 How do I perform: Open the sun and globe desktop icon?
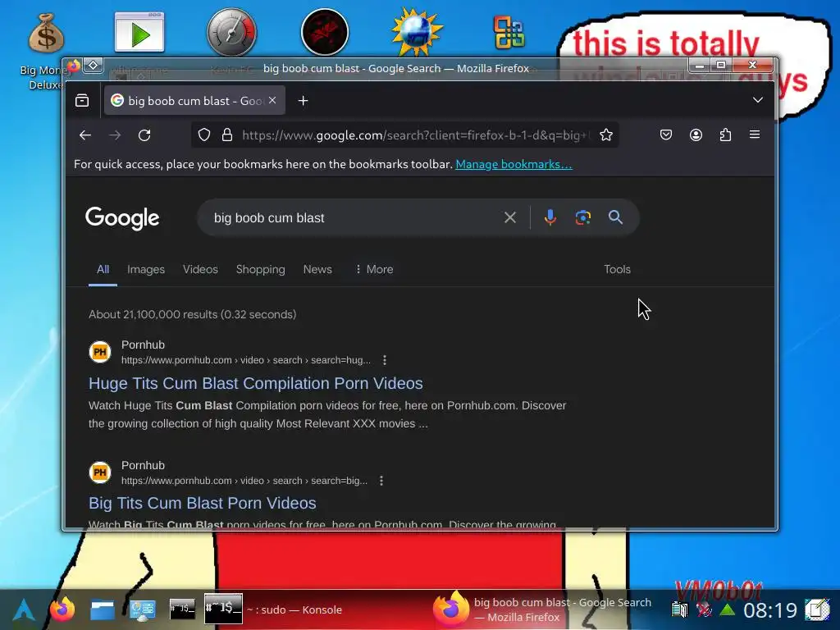[417, 32]
